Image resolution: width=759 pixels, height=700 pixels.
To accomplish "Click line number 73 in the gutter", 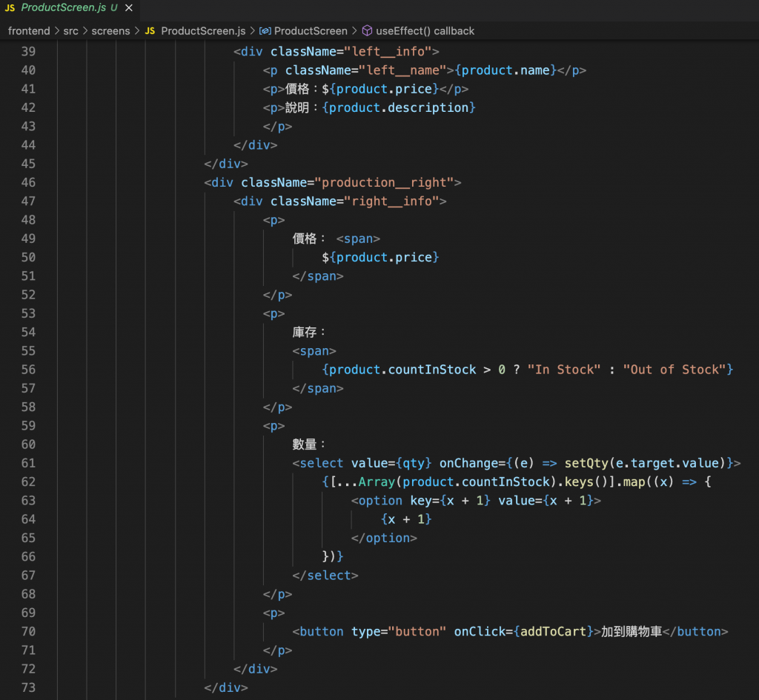I will pyautogui.click(x=29, y=687).
